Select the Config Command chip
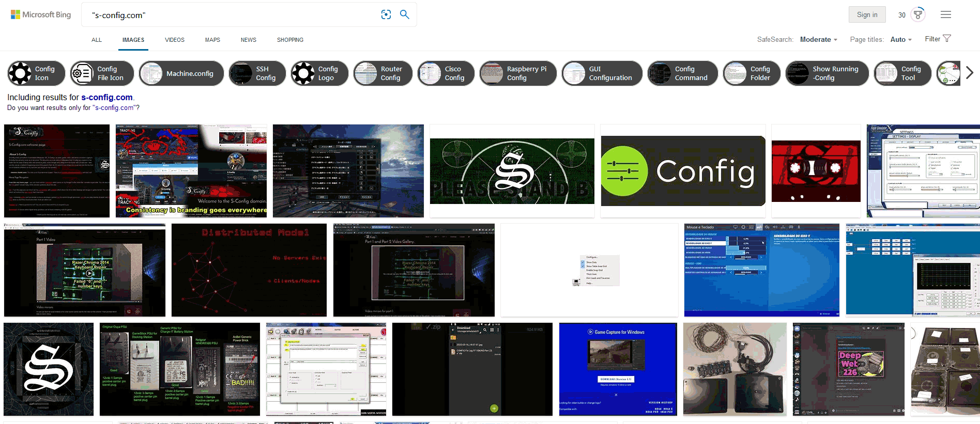 (x=683, y=73)
